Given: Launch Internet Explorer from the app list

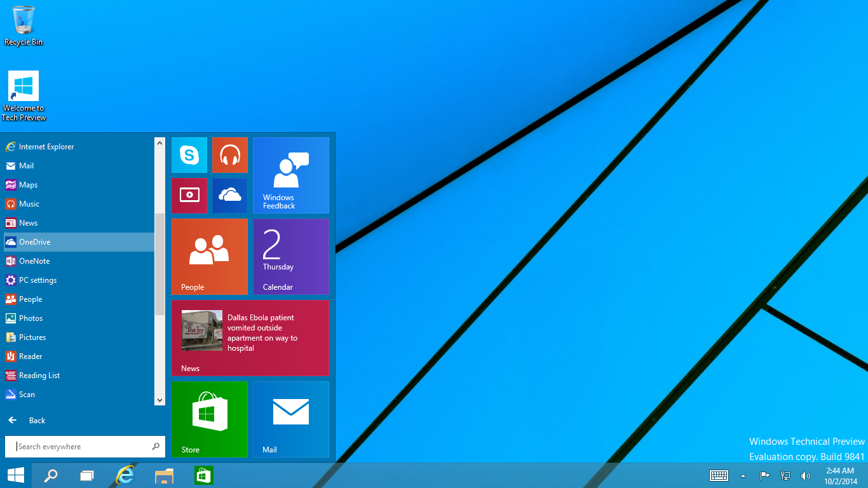Looking at the screenshot, I should click(79, 147).
